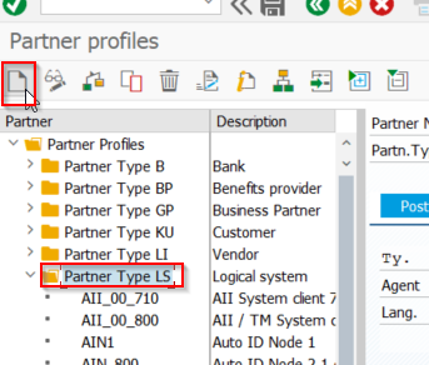The width and height of the screenshot is (429, 365).
Task: Click tree scrollbar down arrow
Action: point(347,163)
